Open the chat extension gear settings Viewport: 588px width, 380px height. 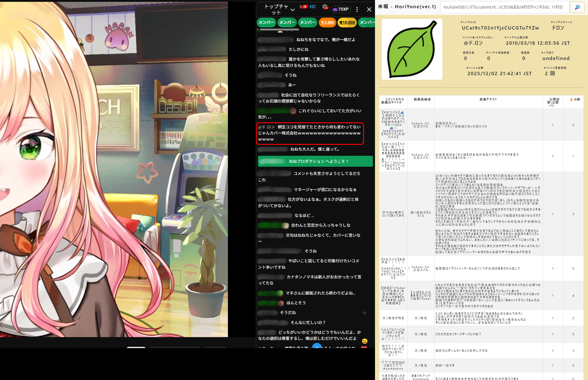pos(325,7)
